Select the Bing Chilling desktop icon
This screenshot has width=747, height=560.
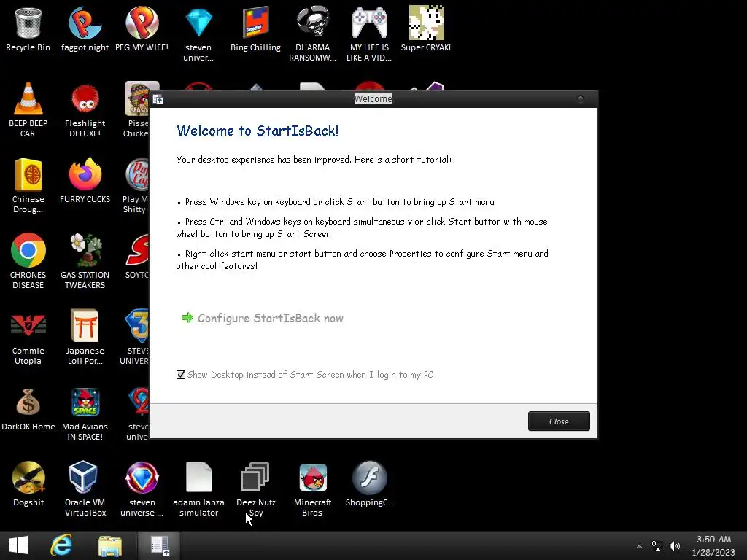(256, 28)
